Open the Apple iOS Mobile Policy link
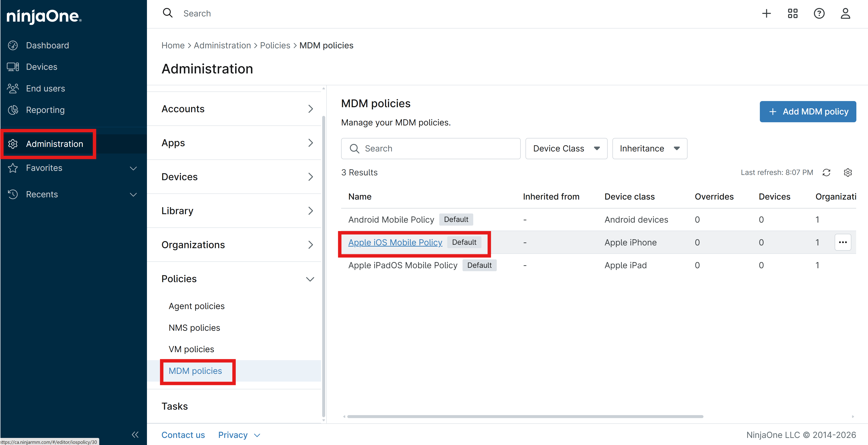The height and width of the screenshot is (445, 868). point(395,242)
